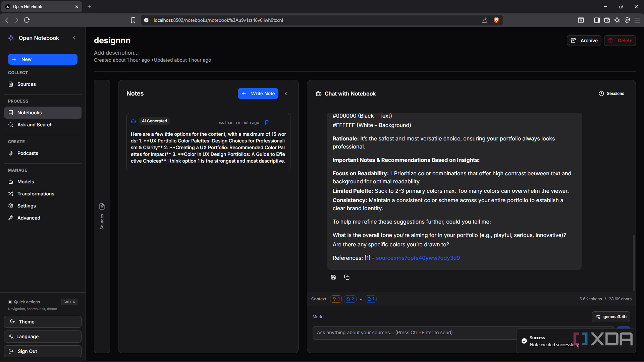Click the context notes badge showing 1

(371, 299)
